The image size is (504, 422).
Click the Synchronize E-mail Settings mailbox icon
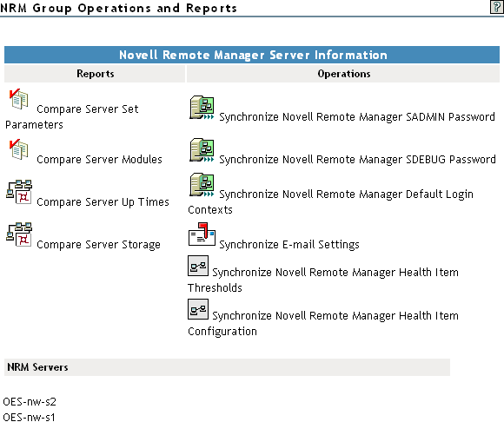click(202, 234)
